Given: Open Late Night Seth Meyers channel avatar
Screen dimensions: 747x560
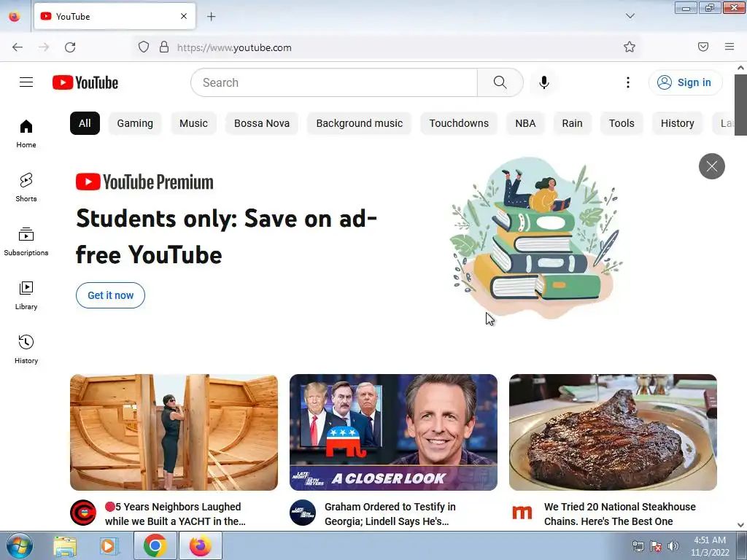Looking at the screenshot, I should point(303,513).
